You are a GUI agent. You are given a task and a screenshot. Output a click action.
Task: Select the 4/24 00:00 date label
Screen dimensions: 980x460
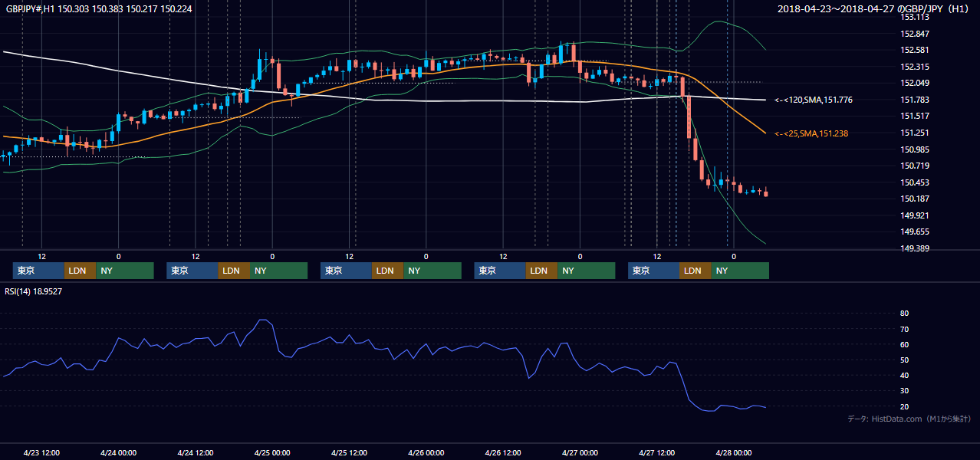tap(118, 452)
